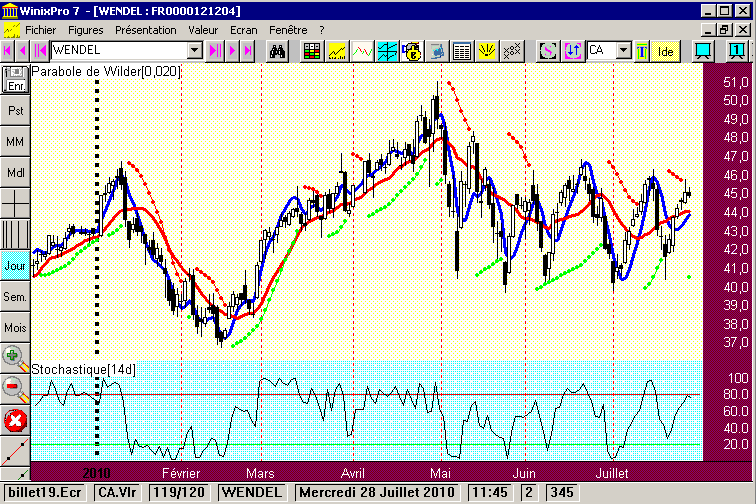Click the up-down arrows swap icon

(573, 51)
